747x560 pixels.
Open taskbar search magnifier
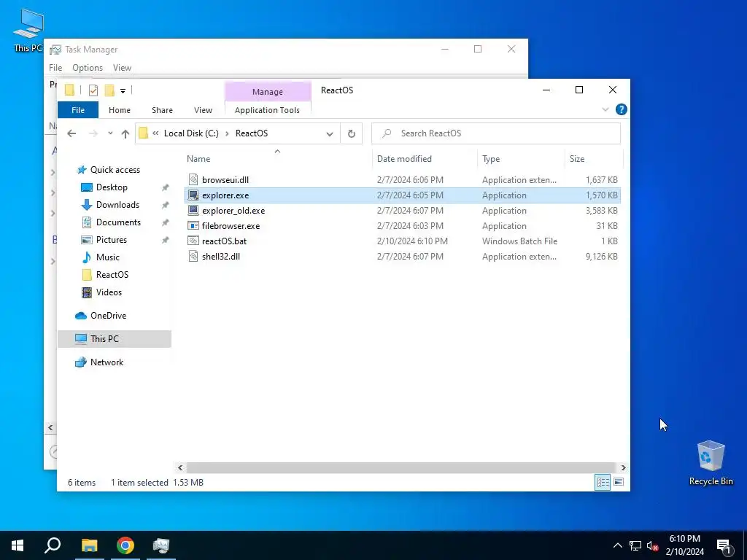pyautogui.click(x=53, y=545)
